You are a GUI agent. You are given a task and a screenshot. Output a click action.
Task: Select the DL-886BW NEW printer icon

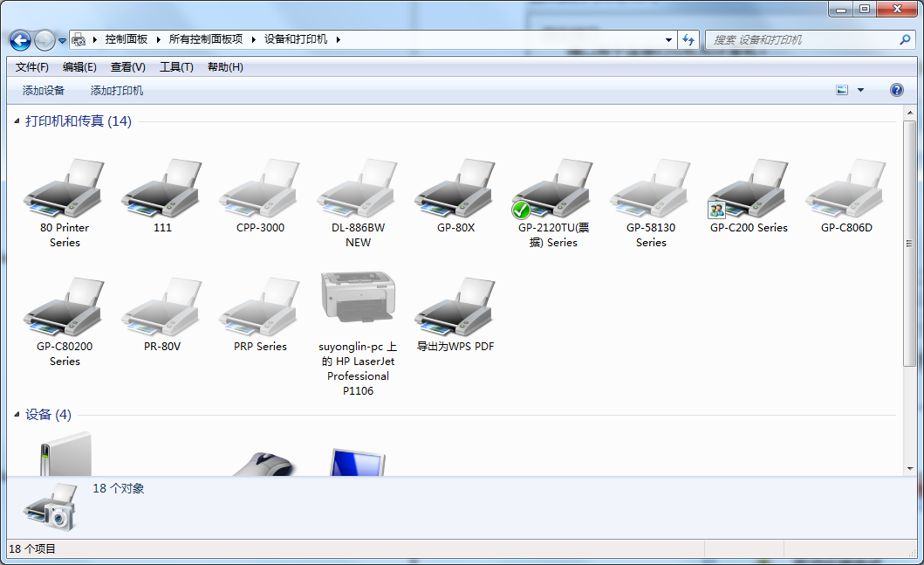358,188
